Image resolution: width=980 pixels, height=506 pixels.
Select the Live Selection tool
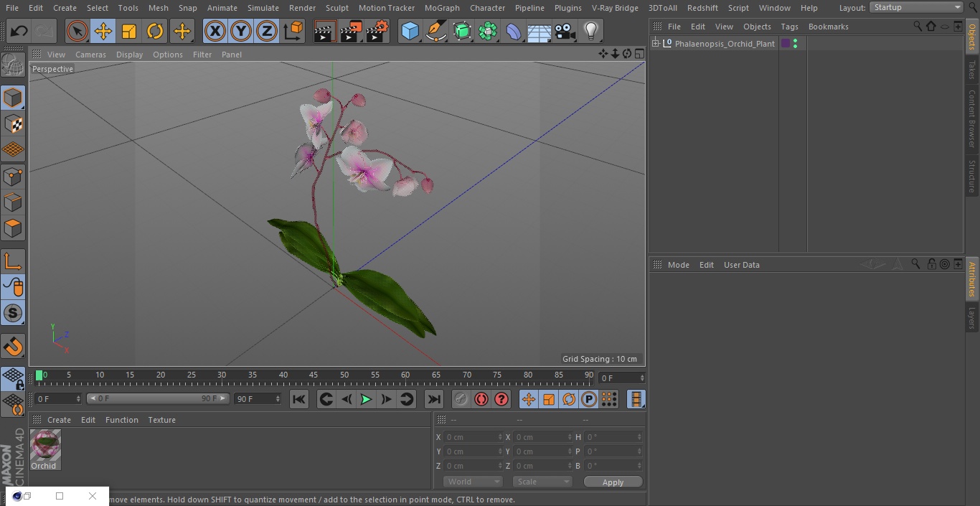(x=77, y=31)
